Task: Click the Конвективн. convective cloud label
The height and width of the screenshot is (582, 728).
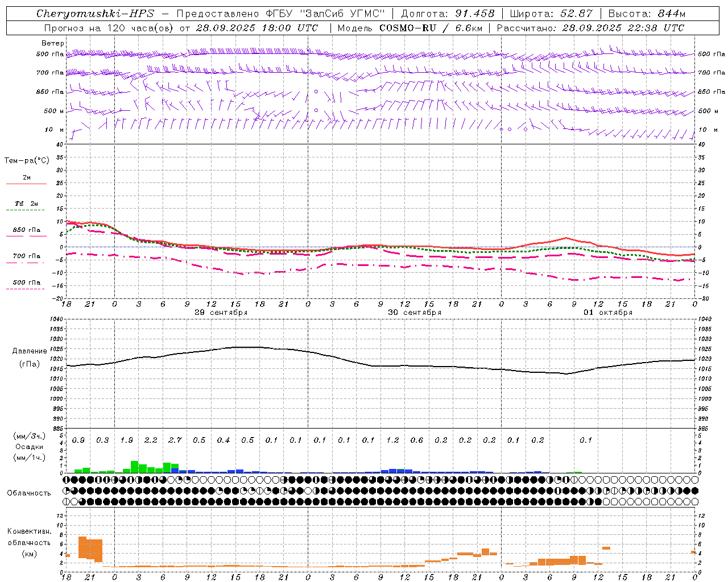Action: pyautogui.click(x=30, y=531)
